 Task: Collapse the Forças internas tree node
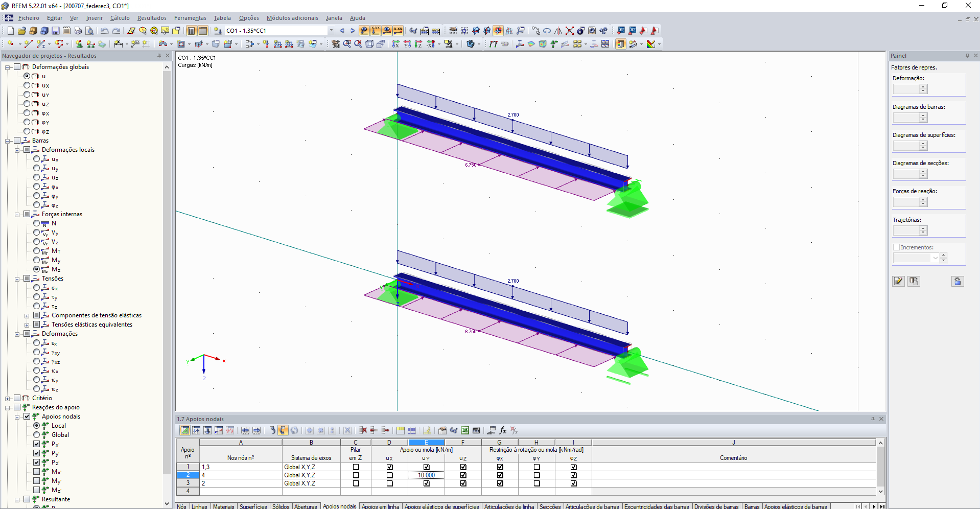(17, 214)
